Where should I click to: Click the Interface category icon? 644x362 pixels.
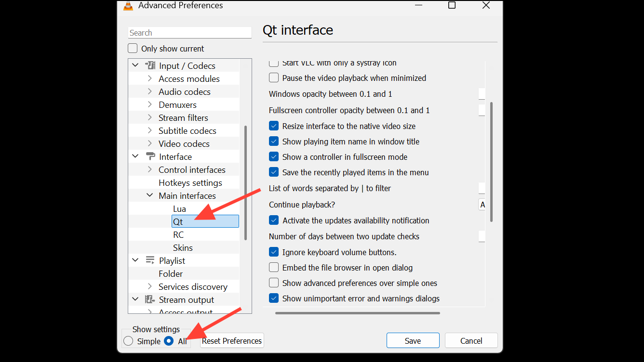150,156
